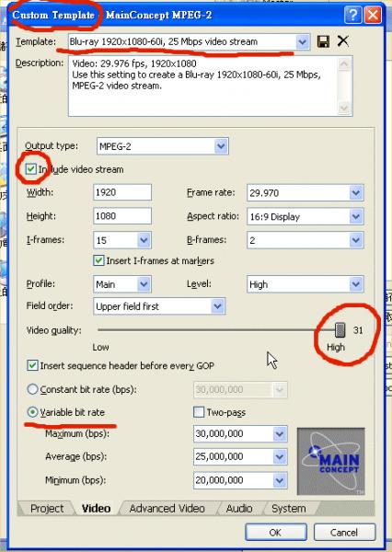The width and height of the screenshot is (392, 552).
Task: Enable the Two-pass checkbox
Action: [199, 412]
